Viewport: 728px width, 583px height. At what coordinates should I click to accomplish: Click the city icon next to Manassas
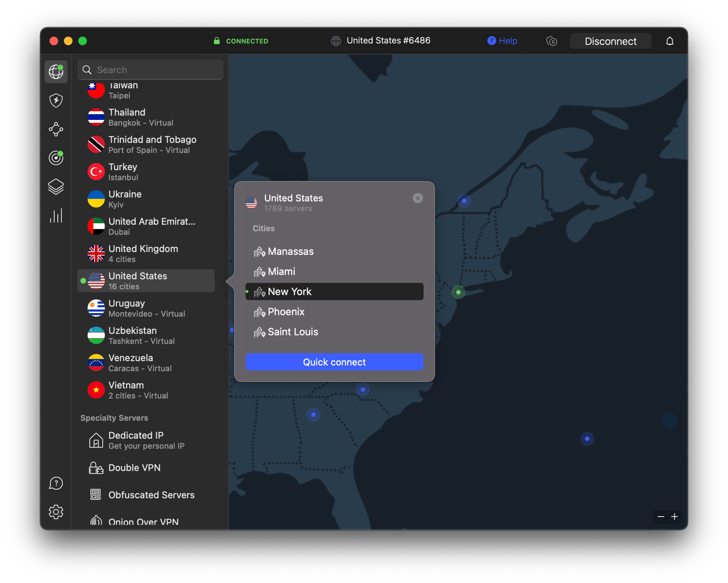pos(259,251)
